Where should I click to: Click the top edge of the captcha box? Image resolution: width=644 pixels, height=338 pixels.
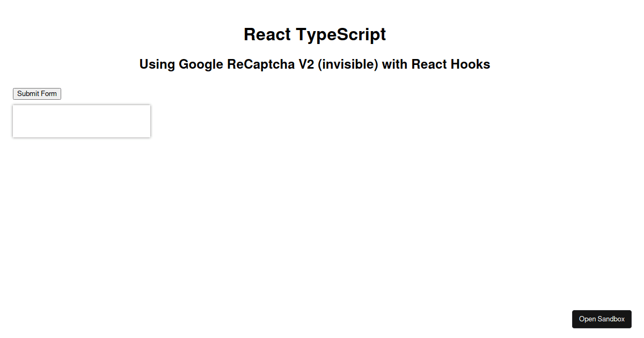[81, 105]
